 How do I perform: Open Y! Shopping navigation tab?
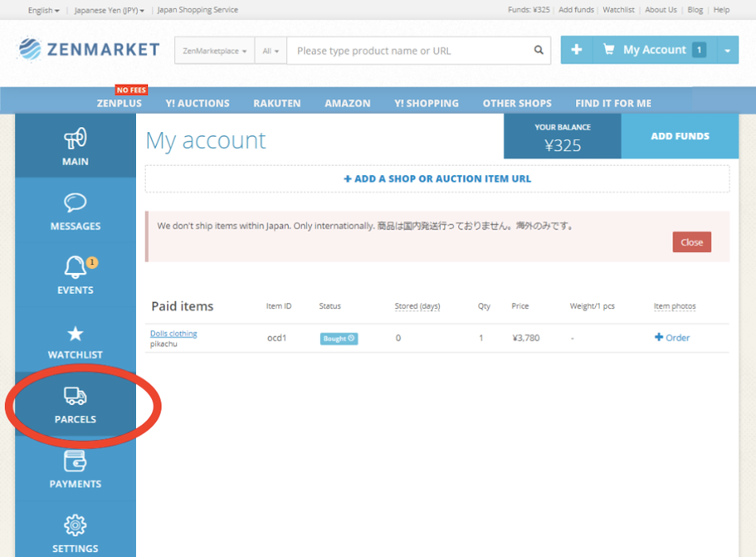point(426,103)
